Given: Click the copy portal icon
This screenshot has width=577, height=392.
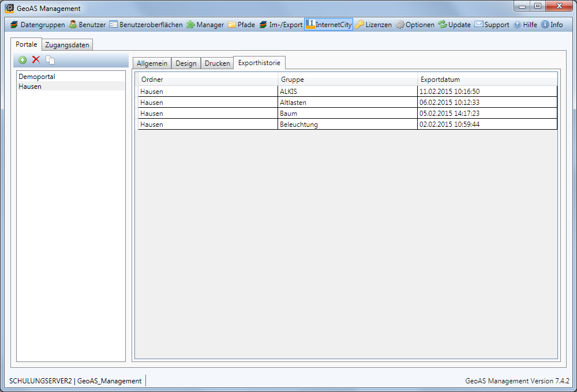Looking at the screenshot, I should click(50, 60).
